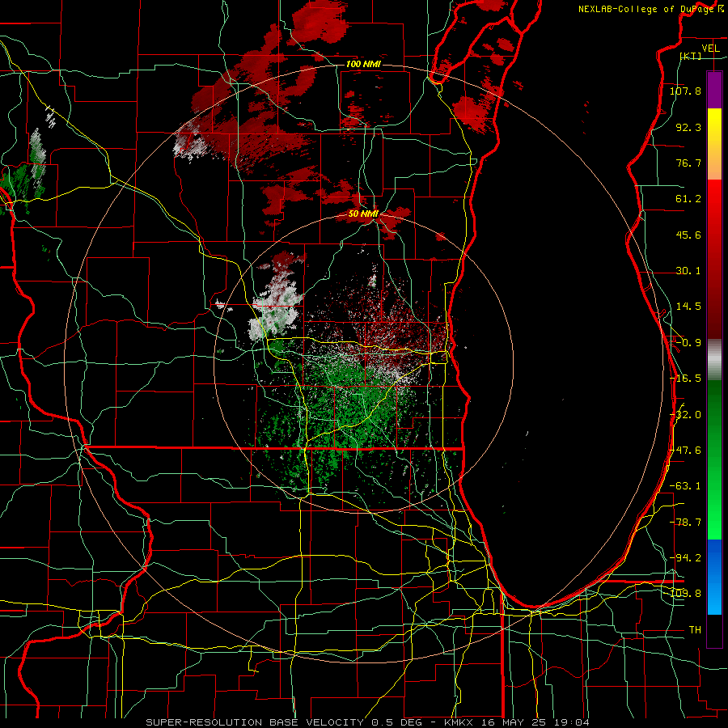This screenshot has height=728, width=728.
Task: Select the 14.5 velocity scale value
Action: 688,307
